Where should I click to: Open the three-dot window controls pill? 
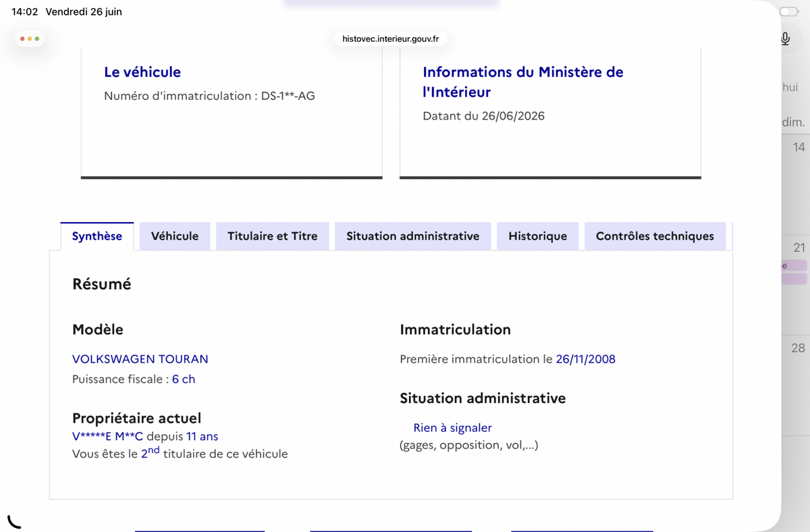pyautogui.click(x=30, y=38)
